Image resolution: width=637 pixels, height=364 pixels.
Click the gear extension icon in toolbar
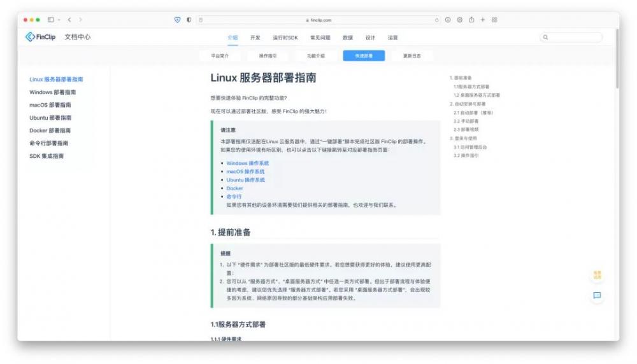(x=459, y=20)
